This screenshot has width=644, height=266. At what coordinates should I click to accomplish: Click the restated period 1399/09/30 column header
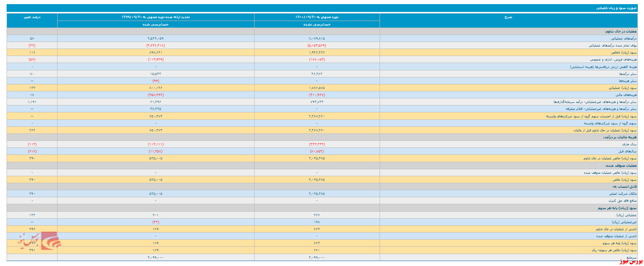click(x=155, y=17)
